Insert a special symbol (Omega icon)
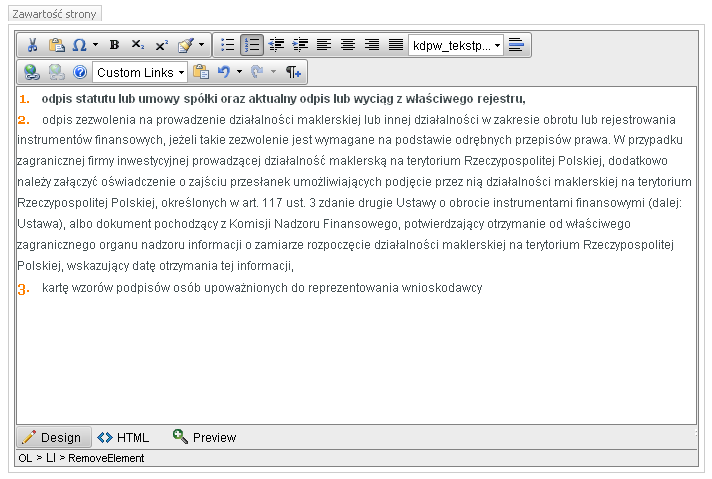Image resolution: width=712 pixels, height=479 pixels. coord(79,45)
